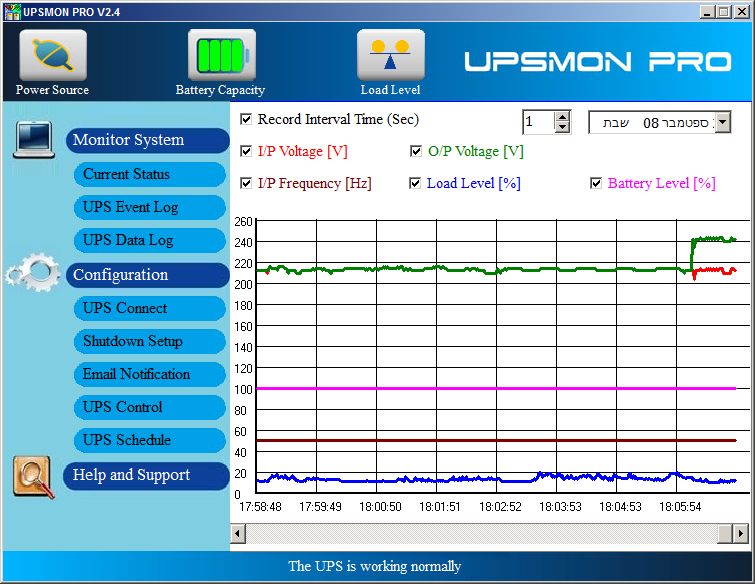
Task: Open Email Notification settings
Action: tap(149, 374)
